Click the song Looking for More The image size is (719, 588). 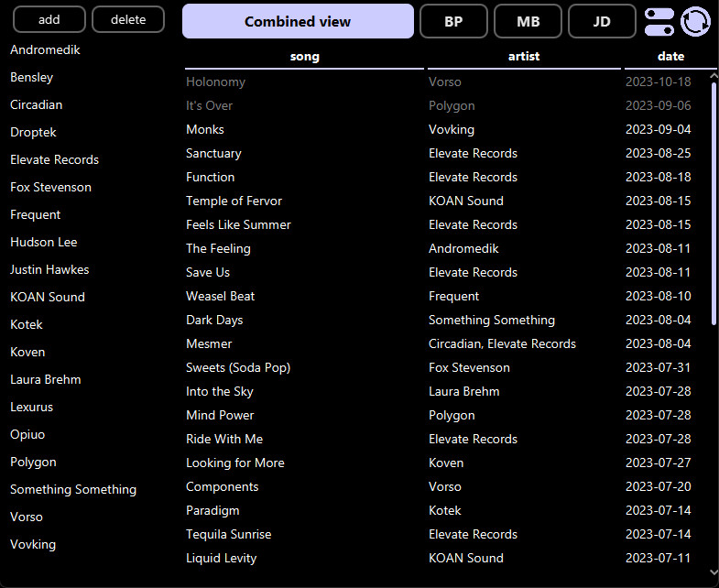[x=235, y=463]
